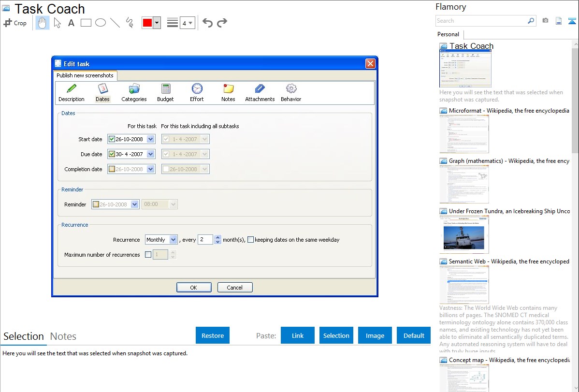This screenshot has width=579, height=392.
Task: Uncheck the Start date checkbox
Action: pos(112,139)
